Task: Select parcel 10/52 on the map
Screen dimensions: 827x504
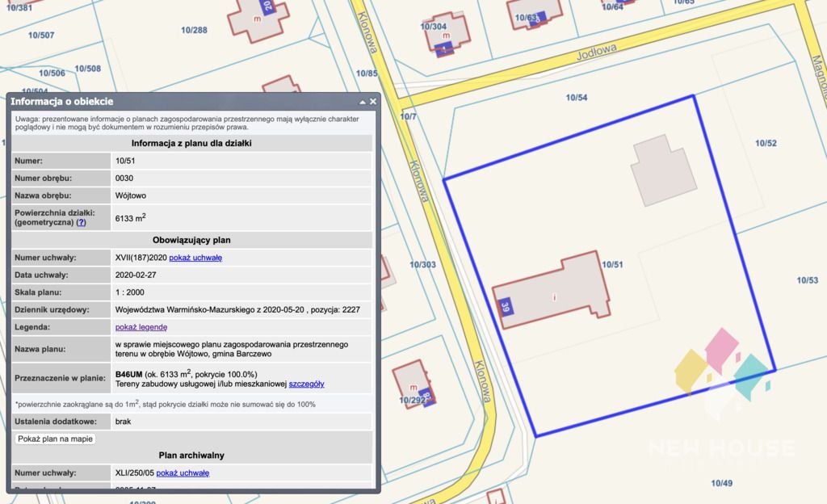Action: (x=766, y=143)
